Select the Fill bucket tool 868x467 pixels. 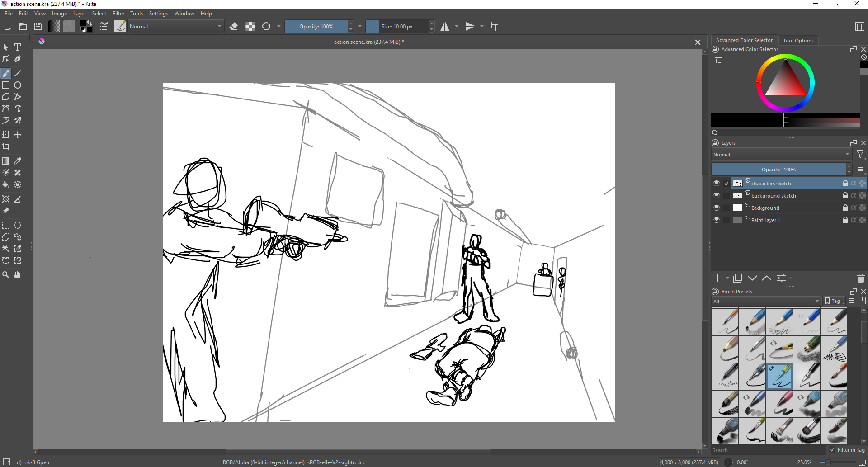click(6, 184)
